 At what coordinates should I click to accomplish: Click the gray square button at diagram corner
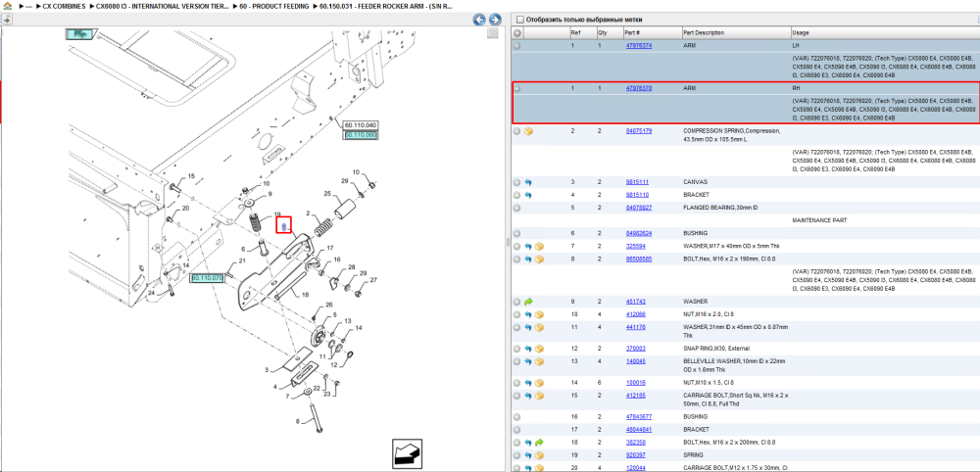point(493,33)
